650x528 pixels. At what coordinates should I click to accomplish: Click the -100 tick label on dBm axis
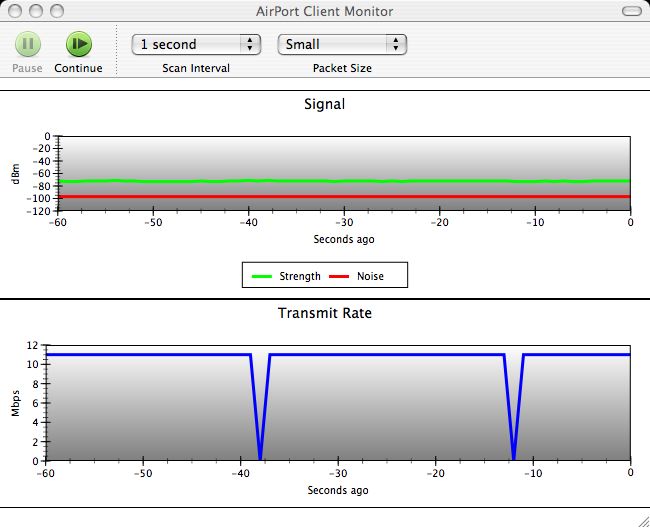pos(38,199)
